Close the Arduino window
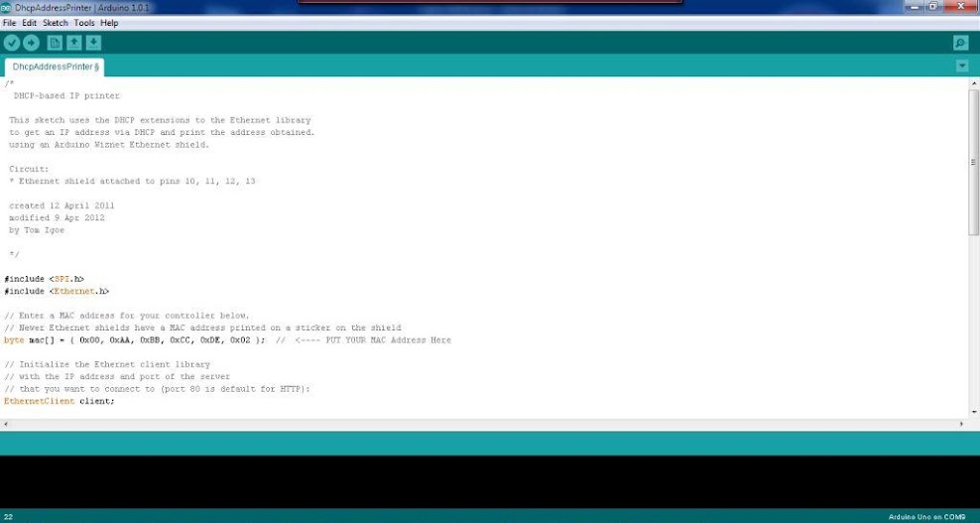This screenshot has width=980, height=523. pos(960,6)
